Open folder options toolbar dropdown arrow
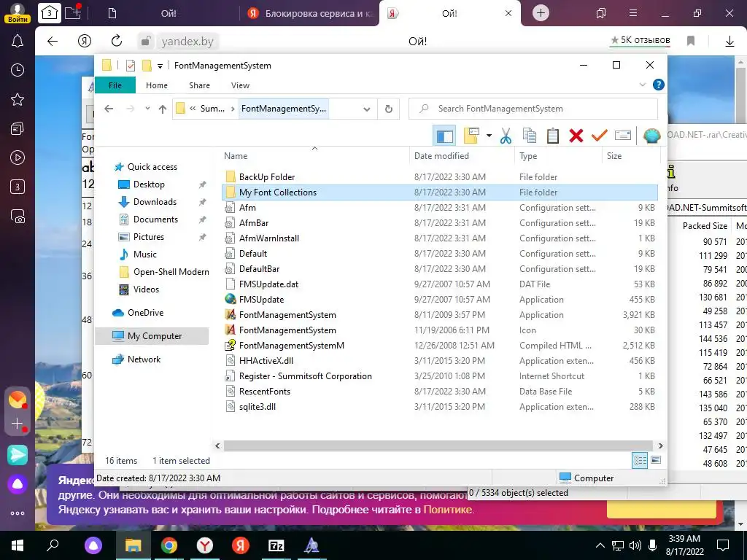747x560 pixels. click(489, 136)
